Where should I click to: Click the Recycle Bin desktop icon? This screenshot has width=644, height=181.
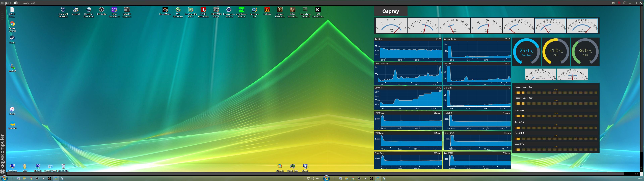click(x=63, y=166)
